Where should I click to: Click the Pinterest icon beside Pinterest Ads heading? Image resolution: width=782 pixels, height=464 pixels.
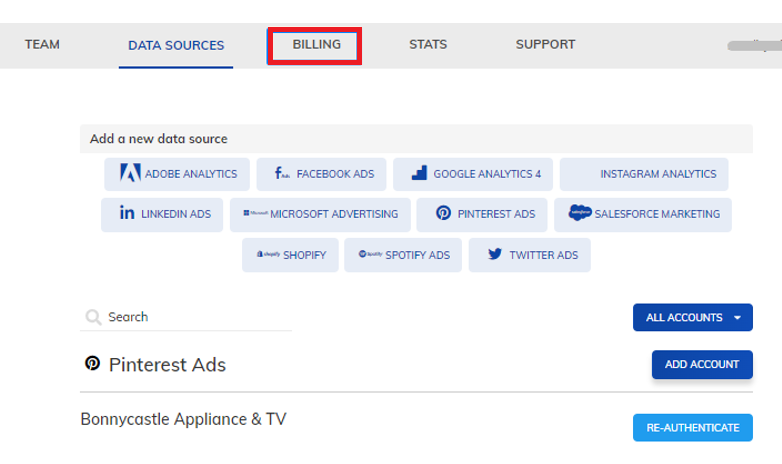(x=92, y=363)
